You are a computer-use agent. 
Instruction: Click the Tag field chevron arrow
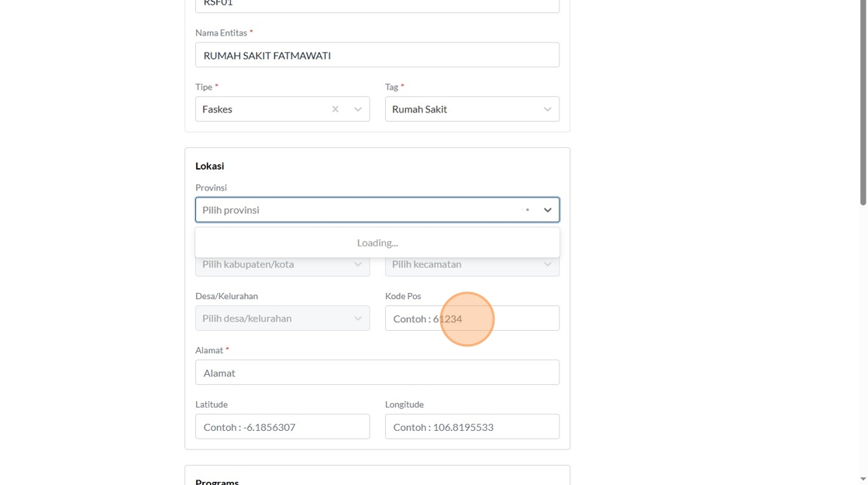point(548,109)
